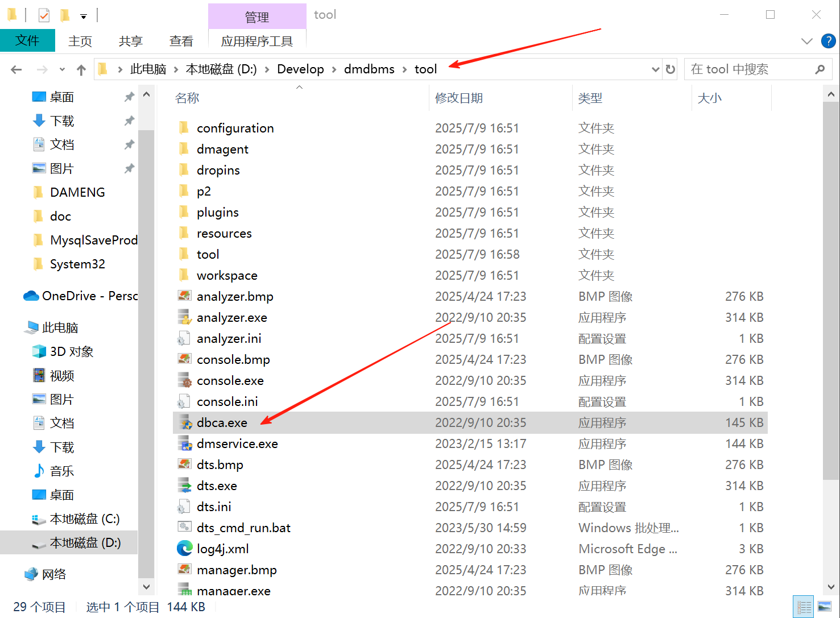Viewport: 840px width, 618px height.
Task: Open the help question mark icon
Action: 828,41
